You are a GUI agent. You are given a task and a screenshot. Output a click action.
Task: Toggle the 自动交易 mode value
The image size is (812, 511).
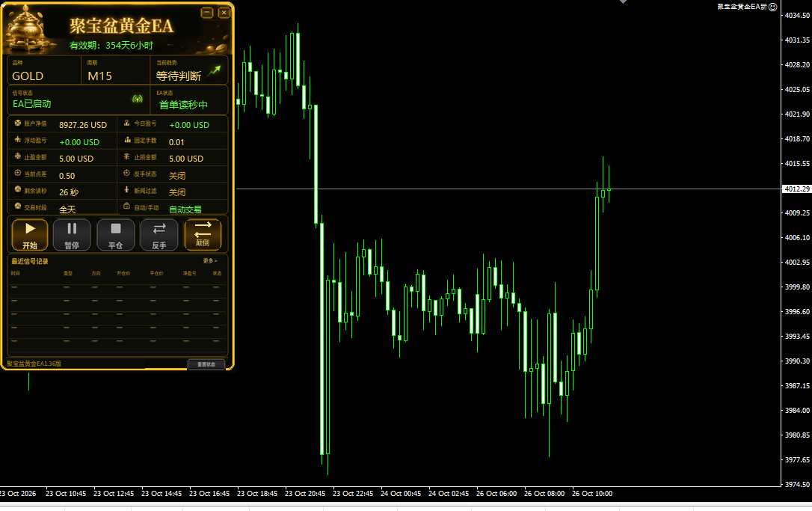[x=185, y=209]
